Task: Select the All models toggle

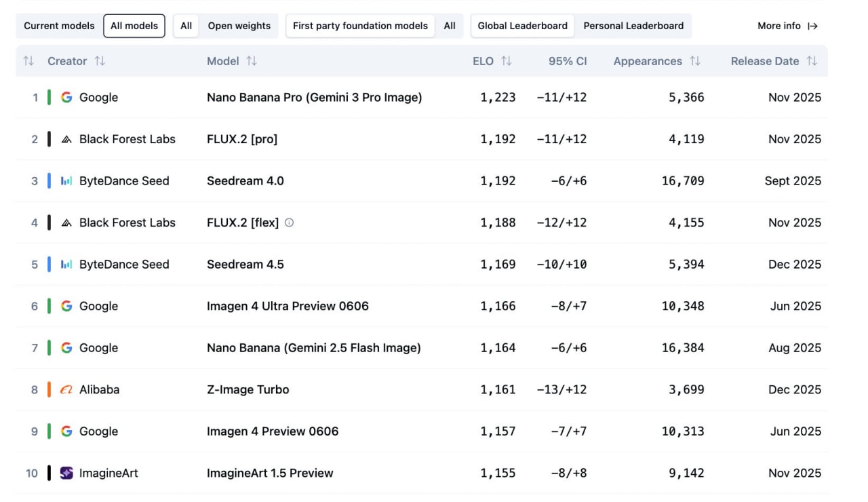Action: coord(134,26)
